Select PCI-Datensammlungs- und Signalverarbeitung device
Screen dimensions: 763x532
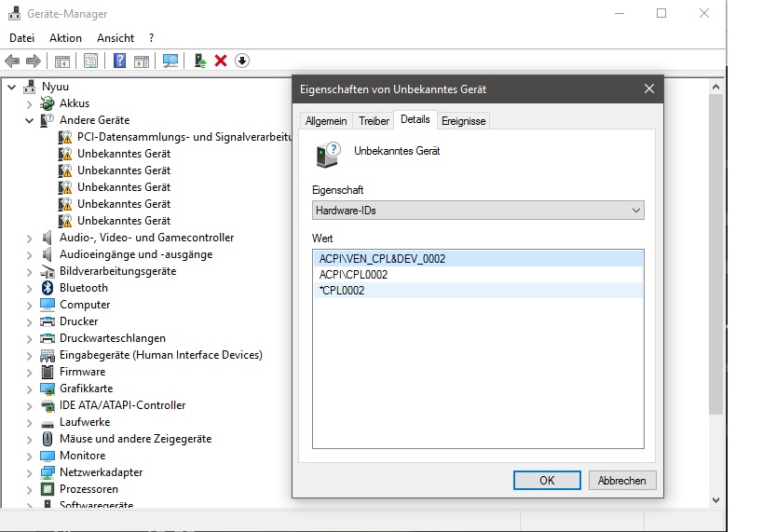pyautogui.click(x=184, y=137)
